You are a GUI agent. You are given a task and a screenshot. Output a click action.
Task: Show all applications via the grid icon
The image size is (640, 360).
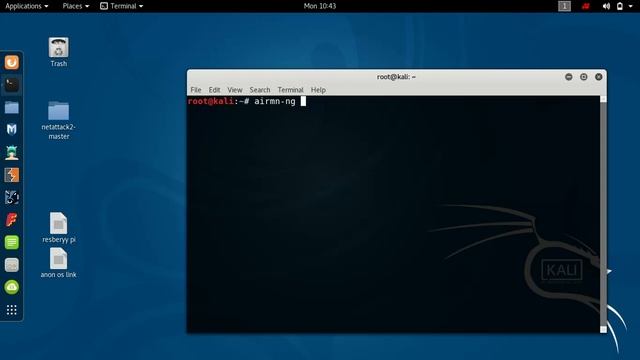12,310
